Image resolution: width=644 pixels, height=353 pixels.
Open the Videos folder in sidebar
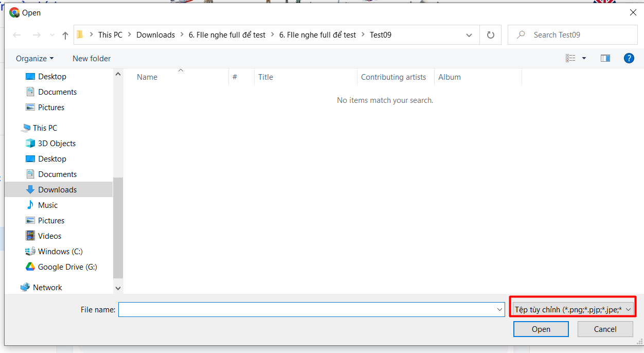[x=49, y=236]
